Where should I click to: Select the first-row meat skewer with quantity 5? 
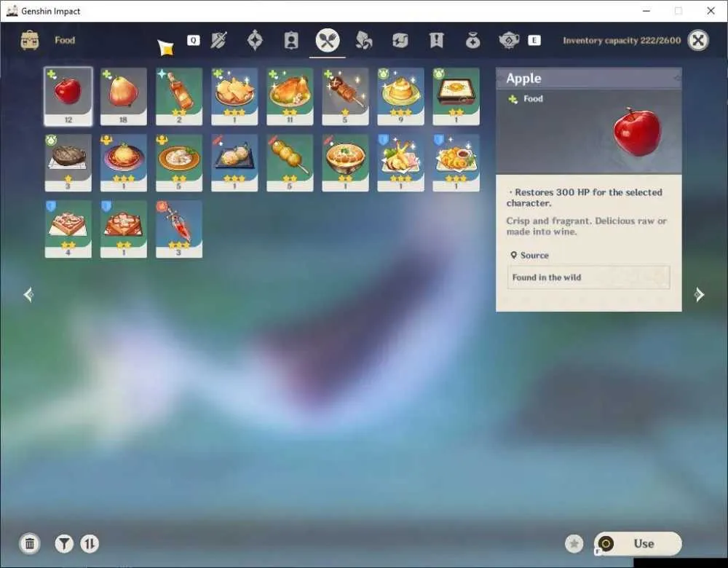[x=345, y=96]
